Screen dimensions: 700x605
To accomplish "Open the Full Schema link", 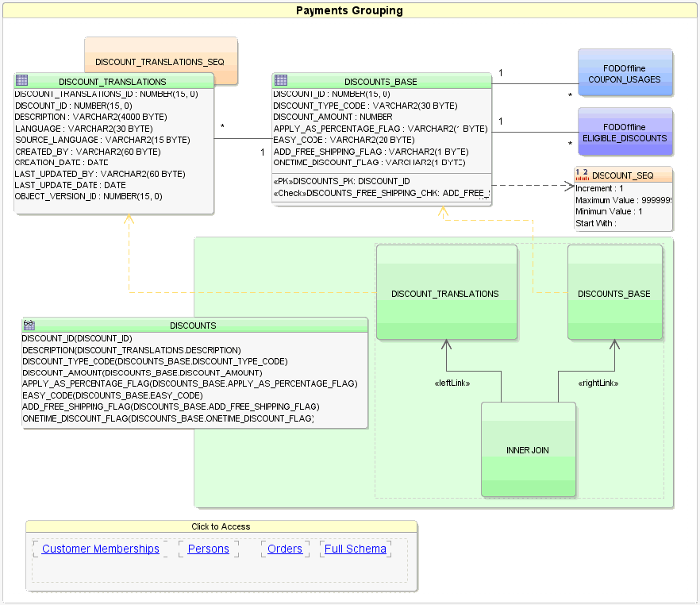I will point(355,549).
